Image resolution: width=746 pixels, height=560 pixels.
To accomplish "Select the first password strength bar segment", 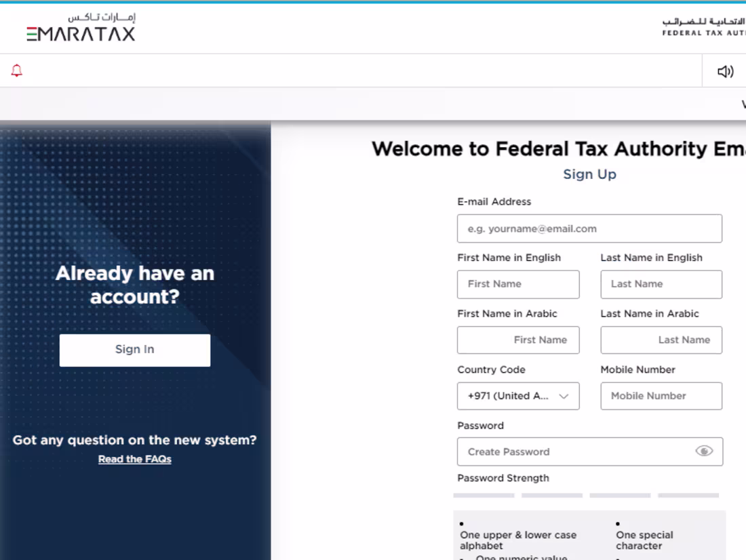I will pos(484,496).
